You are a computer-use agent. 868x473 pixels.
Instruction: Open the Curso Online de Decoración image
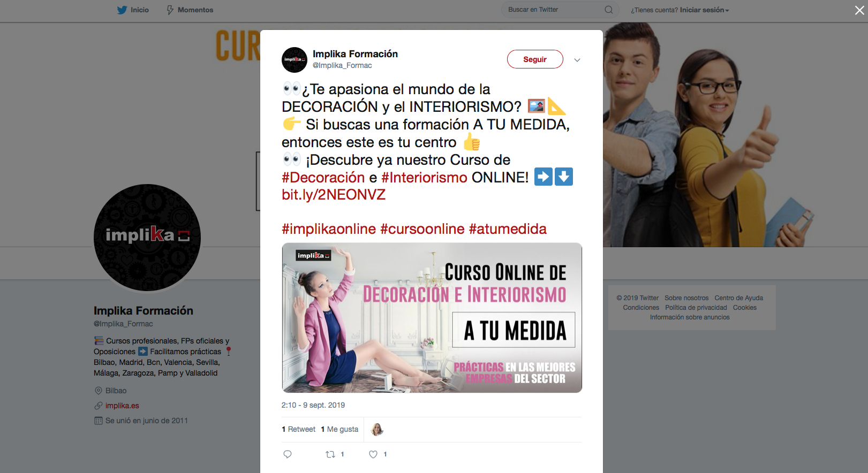tap(432, 318)
